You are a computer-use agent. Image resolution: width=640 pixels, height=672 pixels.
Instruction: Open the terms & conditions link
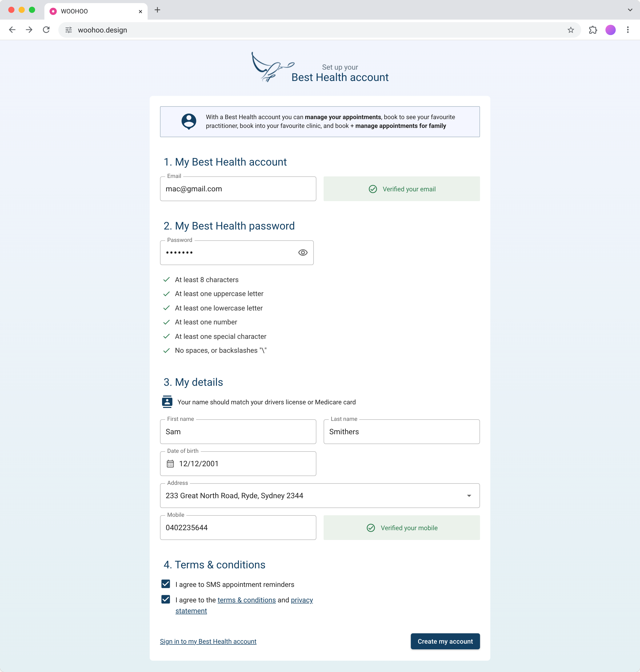(x=247, y=600)
